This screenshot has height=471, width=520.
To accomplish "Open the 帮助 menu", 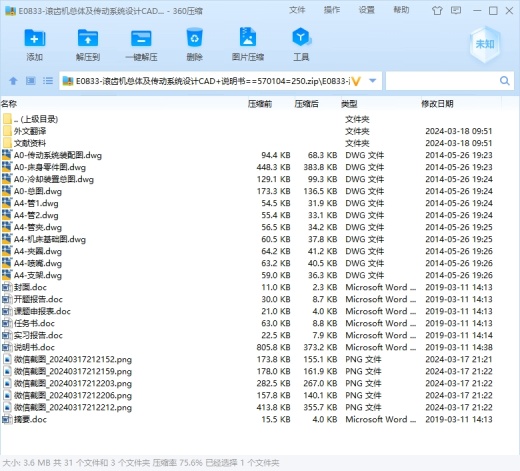I will [x=401, y=10].
